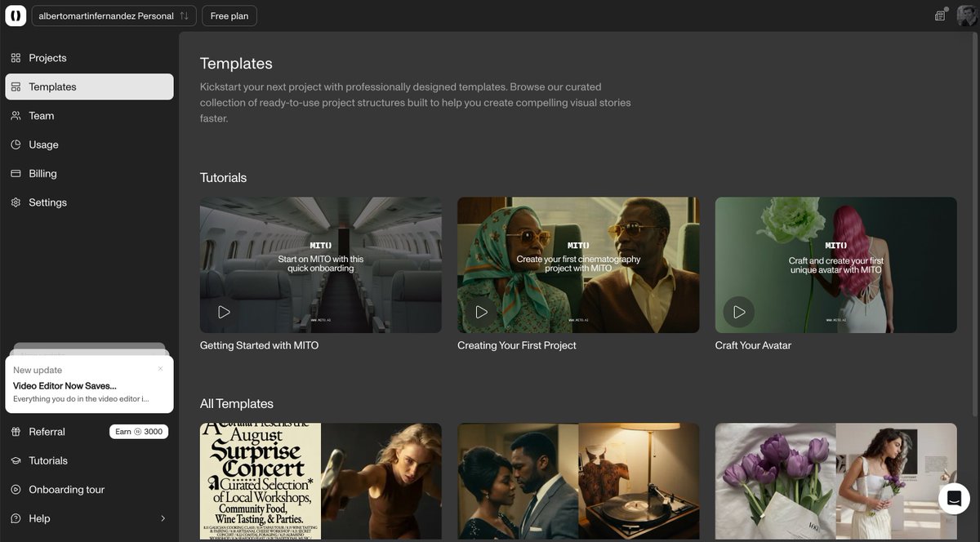Click the Billing card icon
The image size is (980, 542).
coord(16,174)
